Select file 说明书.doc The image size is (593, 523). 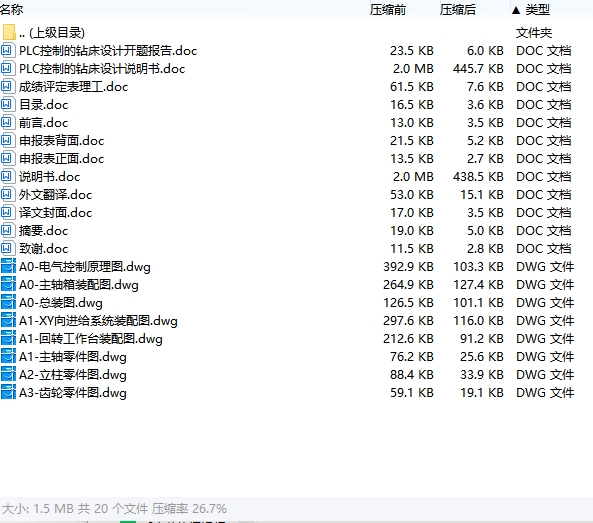pyautogui.click(x=50, y=177)
